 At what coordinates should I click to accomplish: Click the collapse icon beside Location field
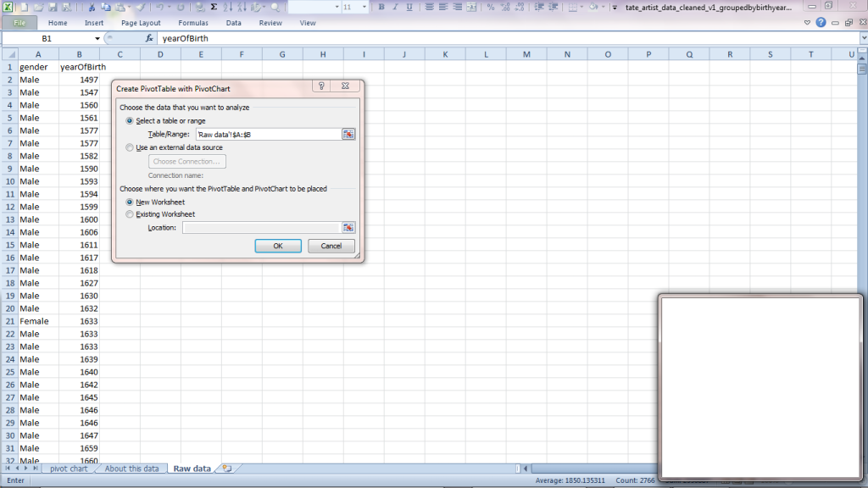click(x=348, y=228)
